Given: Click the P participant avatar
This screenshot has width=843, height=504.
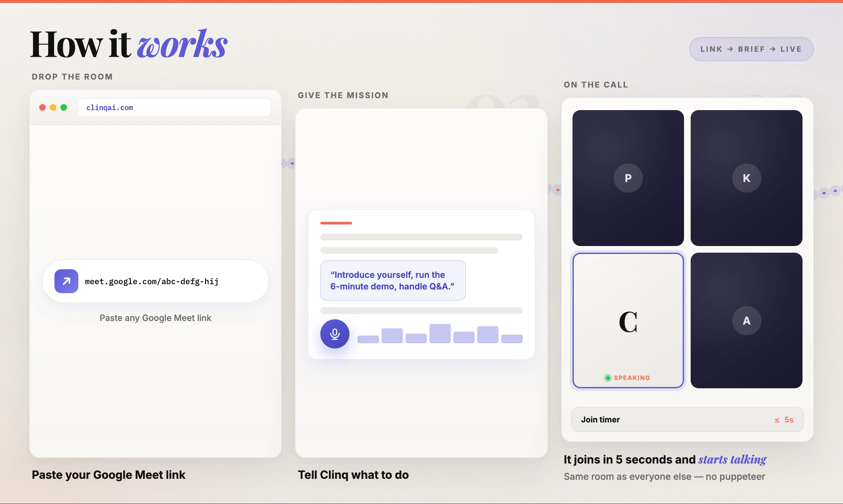Looking at the screenshot, I should [628, 178].
